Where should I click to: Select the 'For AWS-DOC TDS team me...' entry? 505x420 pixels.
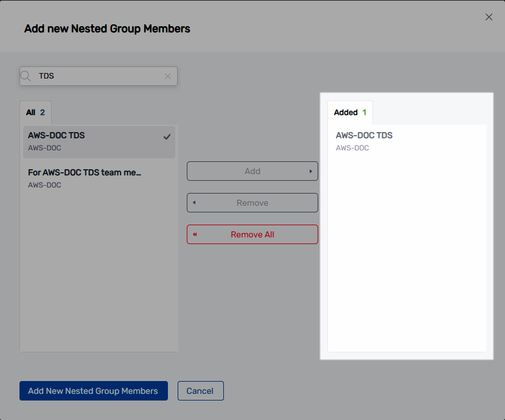91,178
